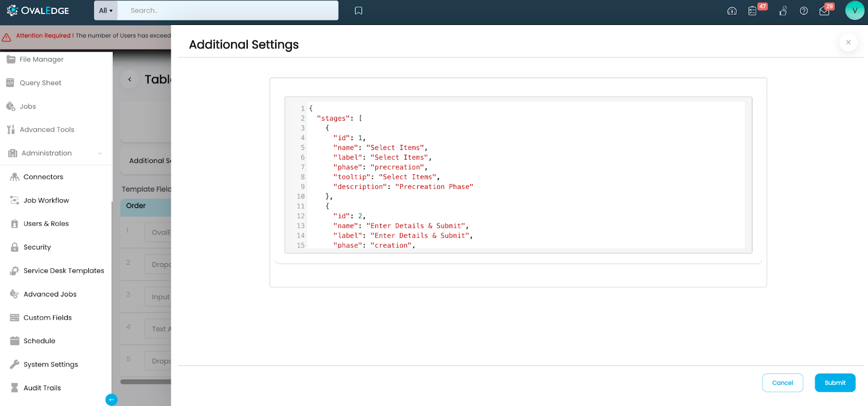Open System Settings page

pos(50,365)
